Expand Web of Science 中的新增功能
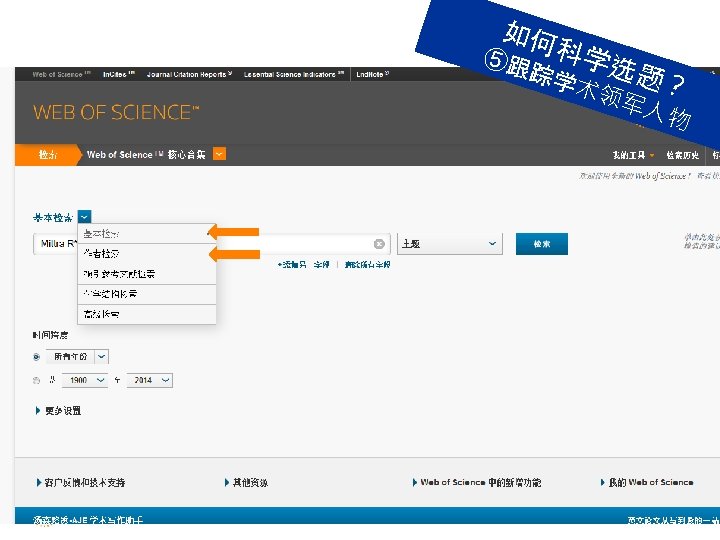 point(477,483)
